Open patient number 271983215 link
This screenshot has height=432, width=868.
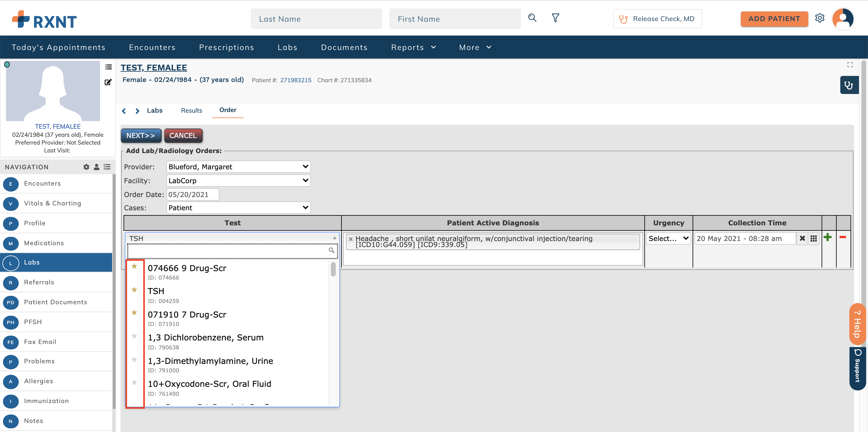(295, 80)
